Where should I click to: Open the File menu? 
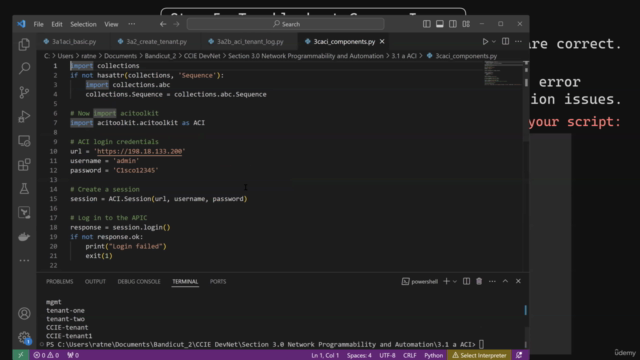pos(38,24)
